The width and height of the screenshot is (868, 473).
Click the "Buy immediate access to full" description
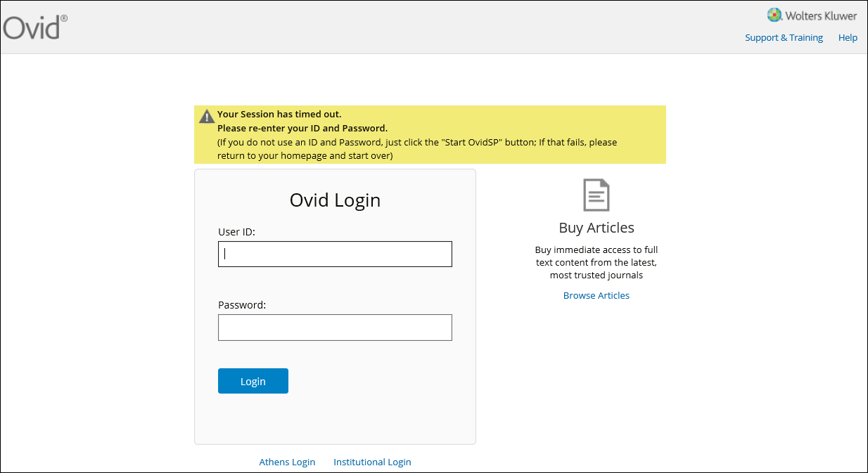coord(596,262)
